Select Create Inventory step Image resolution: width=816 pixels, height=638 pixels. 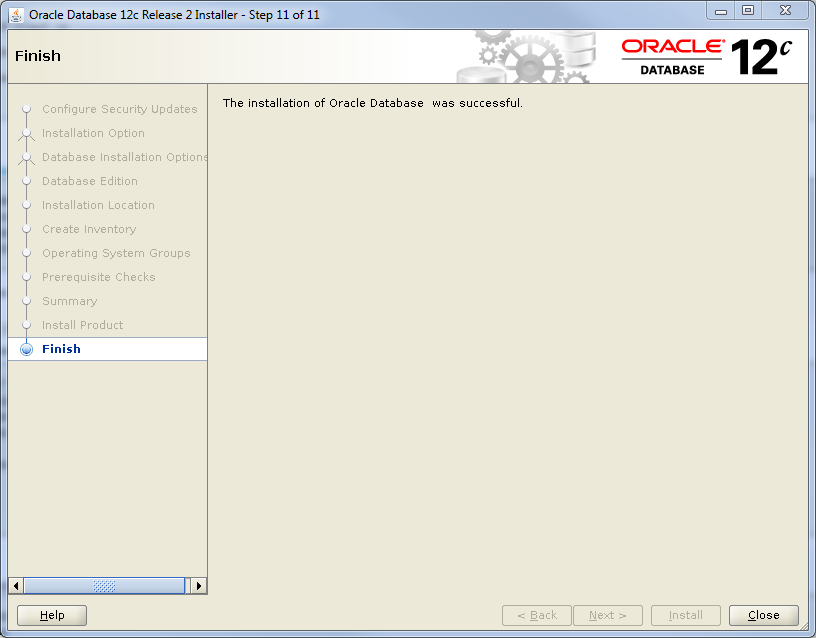click(x=89, y=229)
